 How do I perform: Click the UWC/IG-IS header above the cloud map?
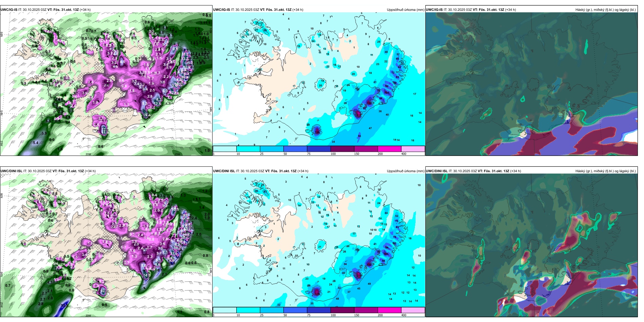(x=471, y=10)
